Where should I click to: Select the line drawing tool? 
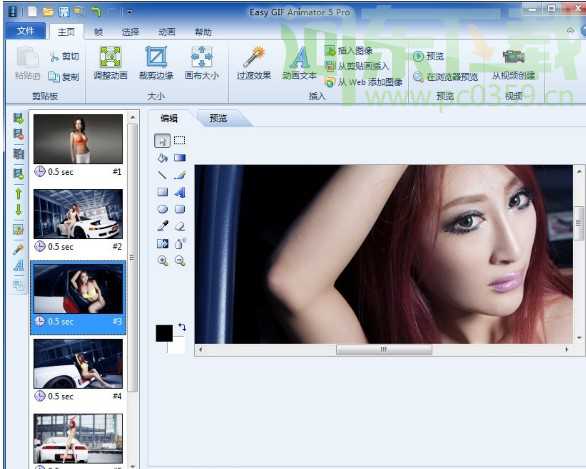pos(162,175)
